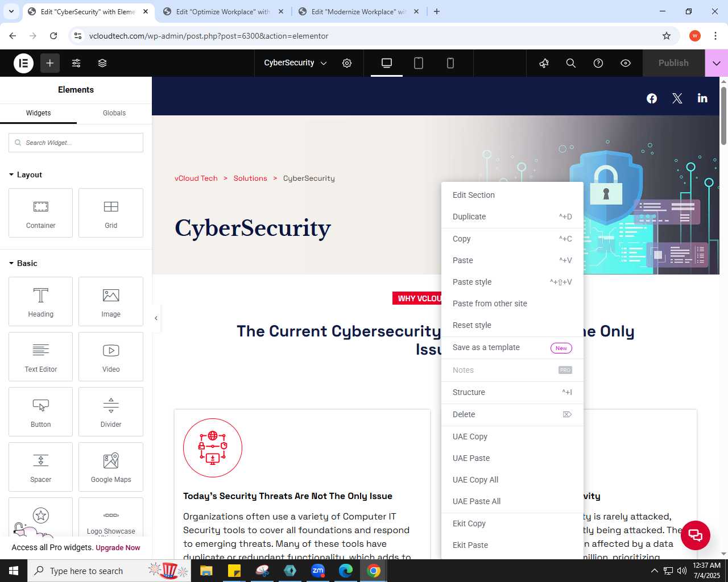Select the Heading widget

click(41, 301)
